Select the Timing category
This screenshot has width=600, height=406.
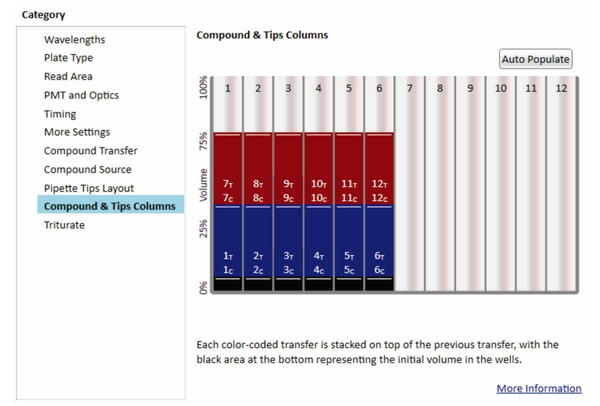[x=60, y=114]
